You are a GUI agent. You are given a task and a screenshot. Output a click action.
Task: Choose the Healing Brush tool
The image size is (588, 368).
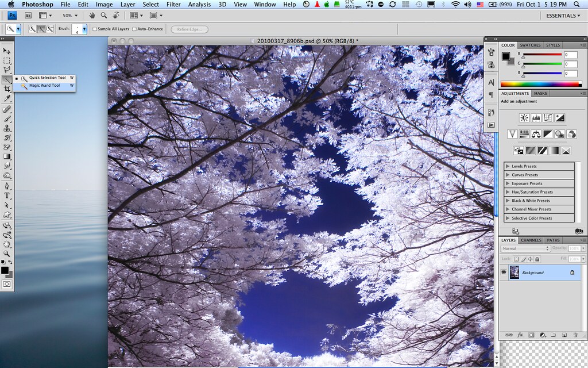tap(7, 109)
